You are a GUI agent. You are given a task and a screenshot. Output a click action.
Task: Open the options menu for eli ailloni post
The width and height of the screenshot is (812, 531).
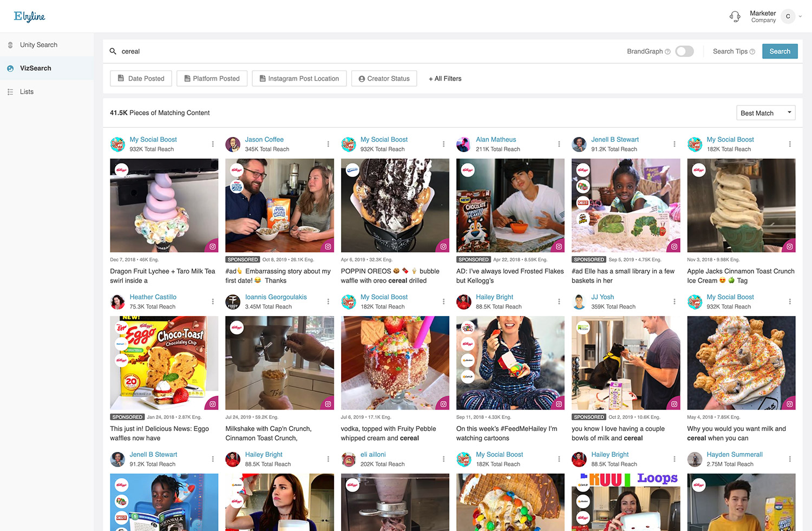(x=443, y=459)
